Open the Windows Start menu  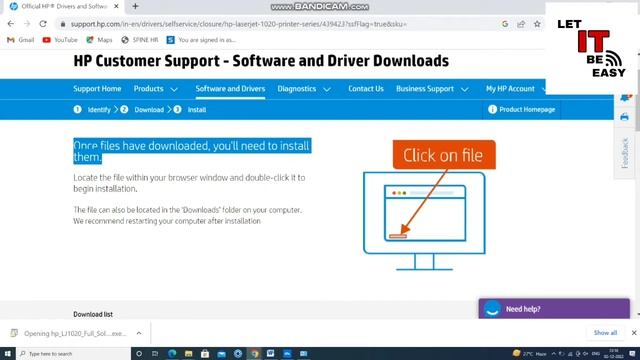(x=7, y=353)
